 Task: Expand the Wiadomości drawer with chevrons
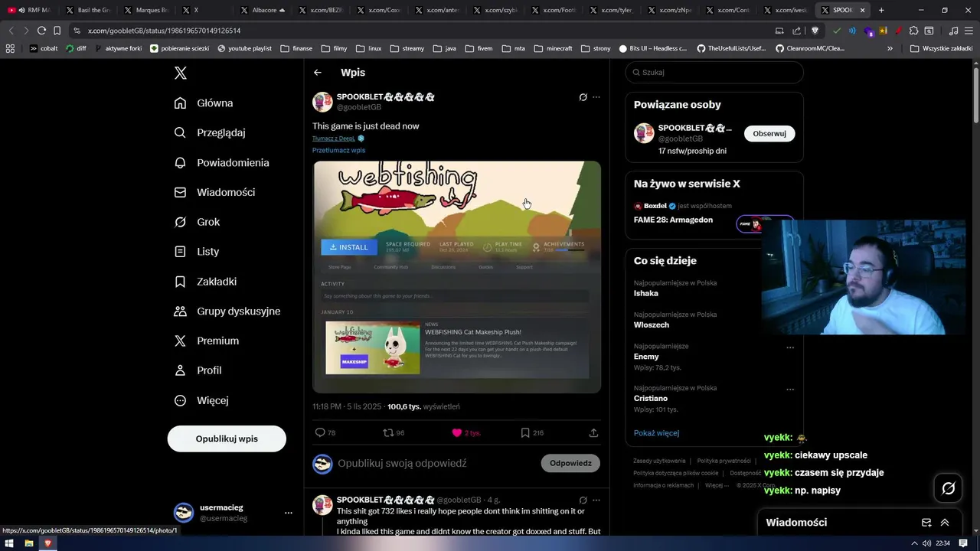[945, 523]
